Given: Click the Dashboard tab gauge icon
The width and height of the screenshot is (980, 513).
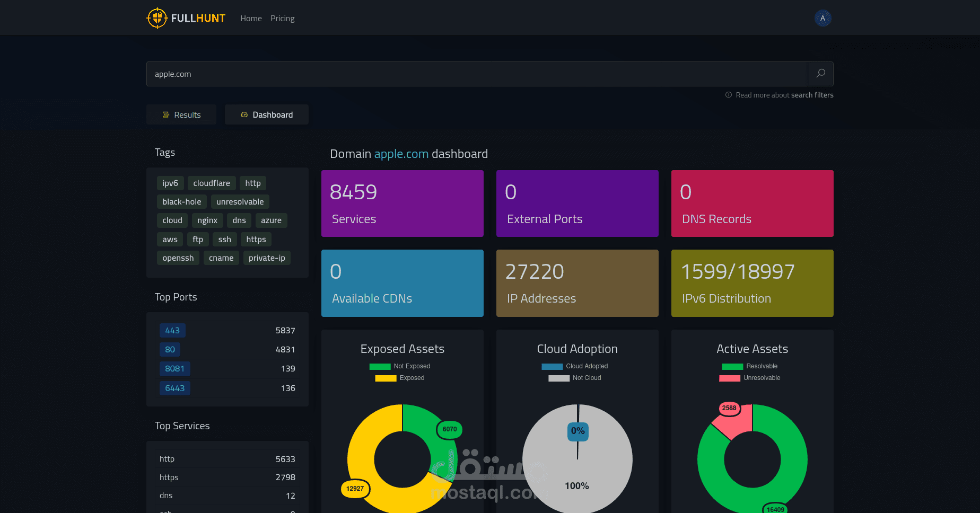Looking at the screenshot, I should tap(244, 115).
